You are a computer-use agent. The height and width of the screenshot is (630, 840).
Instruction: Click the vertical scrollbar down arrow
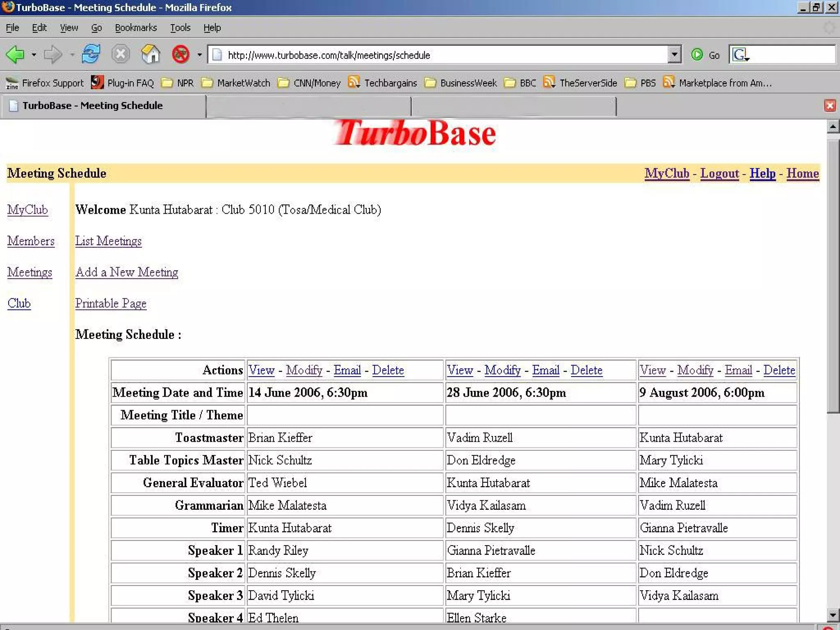coord(832,614)
